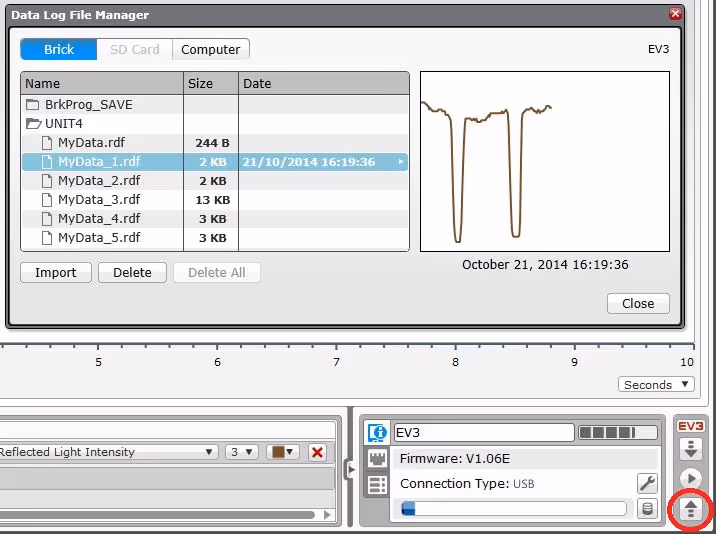This screenshot has height=534, width=716.
Task: Select the MyData_4.rdf file
Action: tap(99, 218)
